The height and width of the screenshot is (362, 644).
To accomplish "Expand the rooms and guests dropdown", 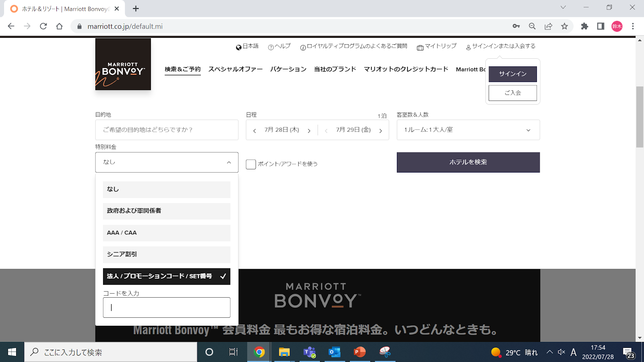I will point(468,130).
